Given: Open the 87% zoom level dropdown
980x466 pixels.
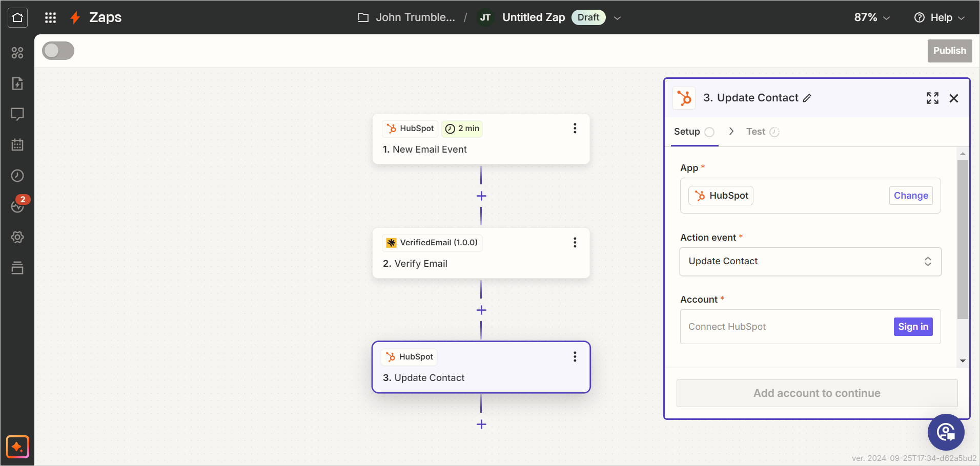Looking at the screenshot, I should (872, 17).
